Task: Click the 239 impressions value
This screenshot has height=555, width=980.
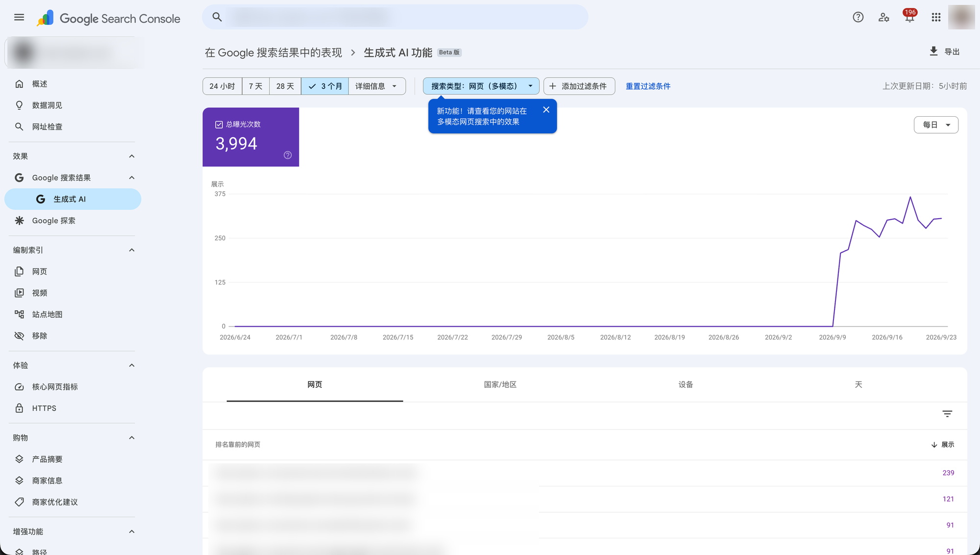Action: click(948, 473)
